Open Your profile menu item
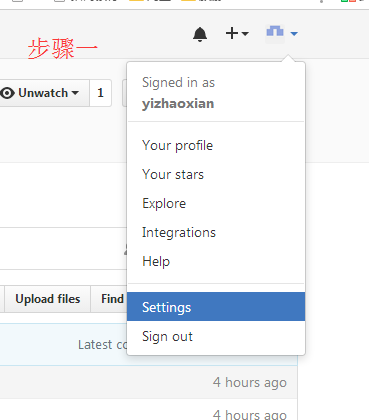 pos(216,146)
